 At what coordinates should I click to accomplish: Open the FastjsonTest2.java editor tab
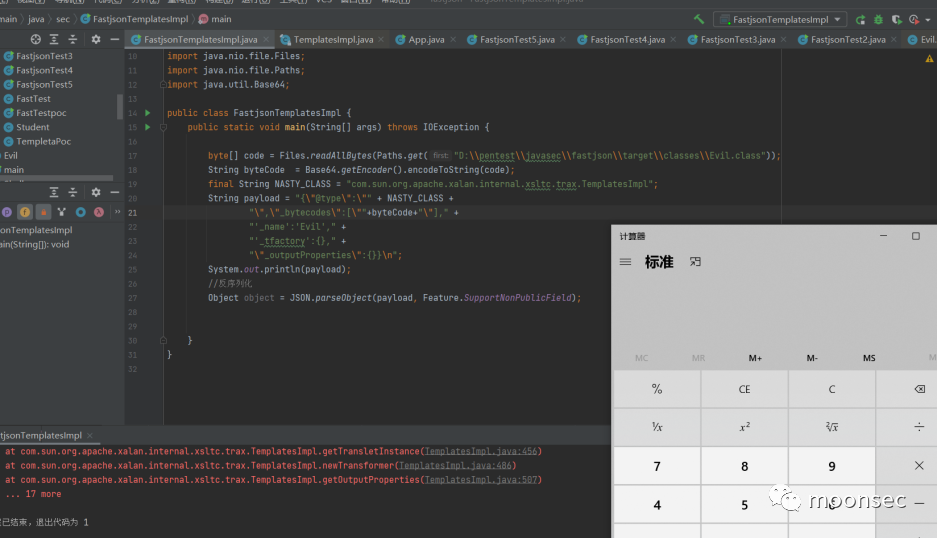[848, 39]
